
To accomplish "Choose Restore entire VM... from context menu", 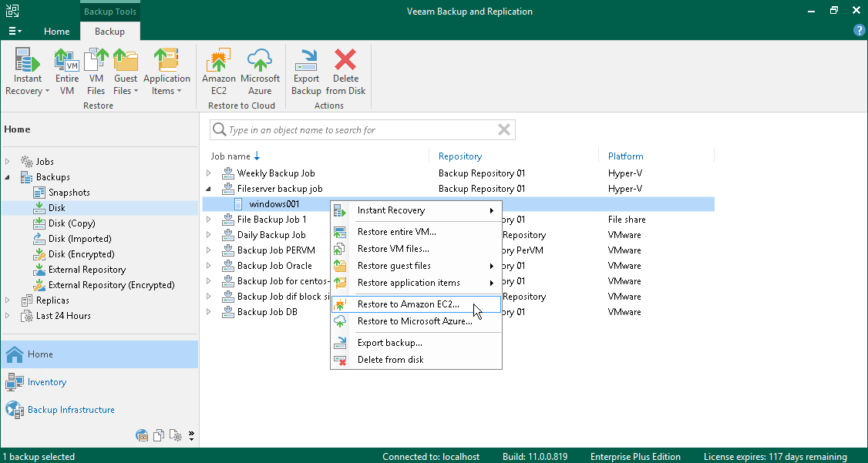I will click(415, 232).
